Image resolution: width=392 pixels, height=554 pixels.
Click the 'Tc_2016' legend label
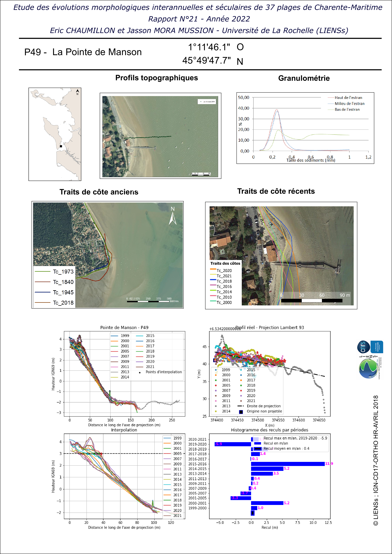[224, 286]
